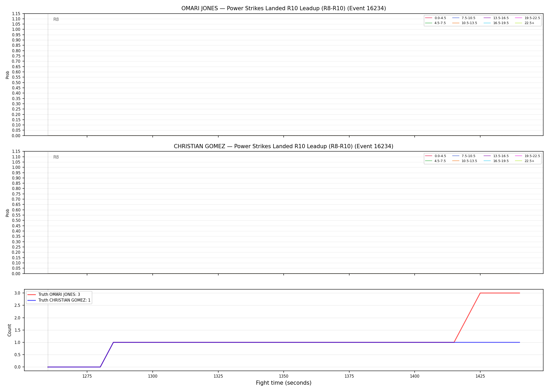Click the R8 round marker label in Christian Gomez chart

click(56, 157)
